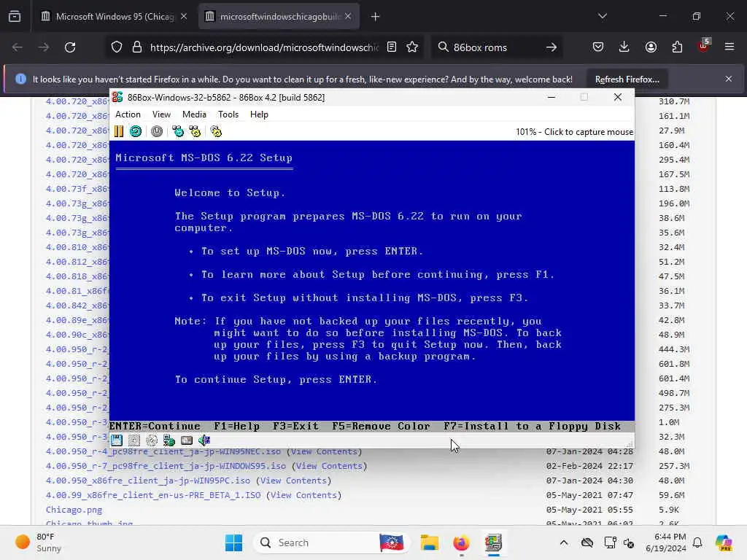The height and width of the screenshot is (560, 747).
Task: Open the 86Box Media menu
Action: tap(194, 114)
